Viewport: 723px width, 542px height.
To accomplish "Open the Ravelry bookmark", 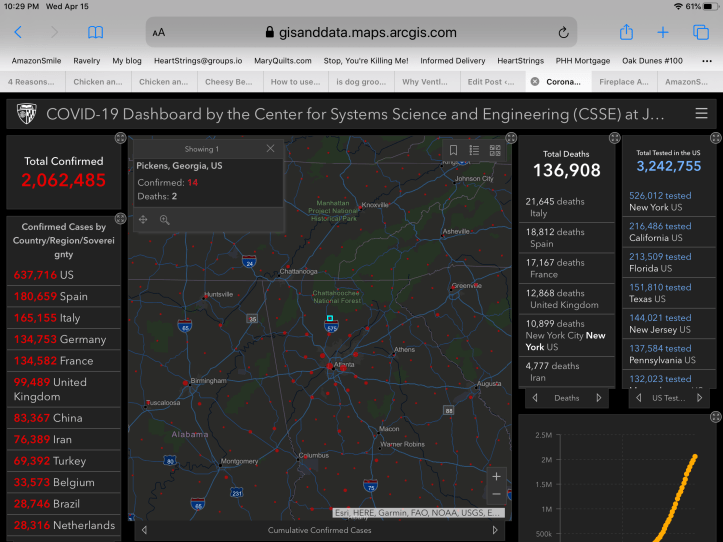I will [87, 61].
